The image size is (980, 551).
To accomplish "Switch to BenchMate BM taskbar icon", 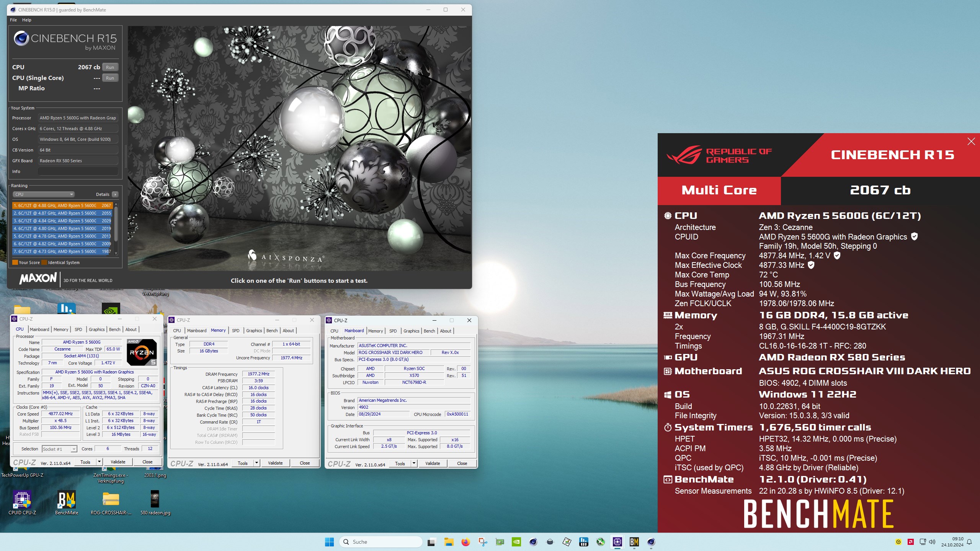I will pos(634,542).
